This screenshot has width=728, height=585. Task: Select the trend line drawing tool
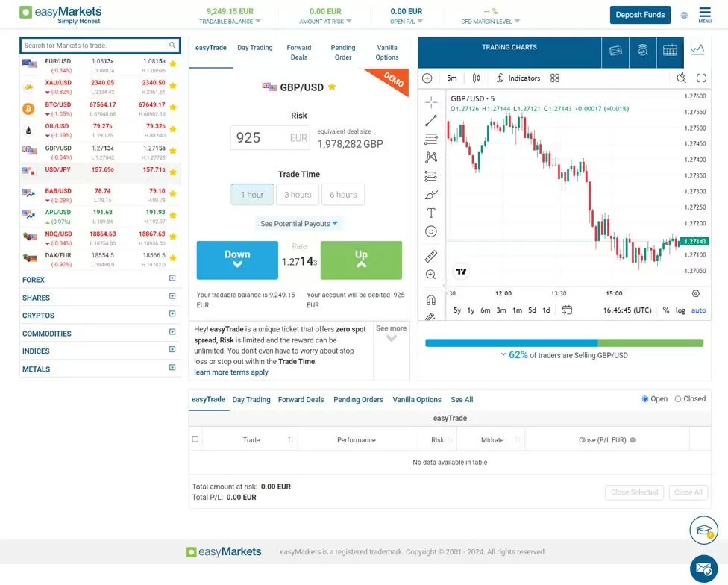coord(431,121)
